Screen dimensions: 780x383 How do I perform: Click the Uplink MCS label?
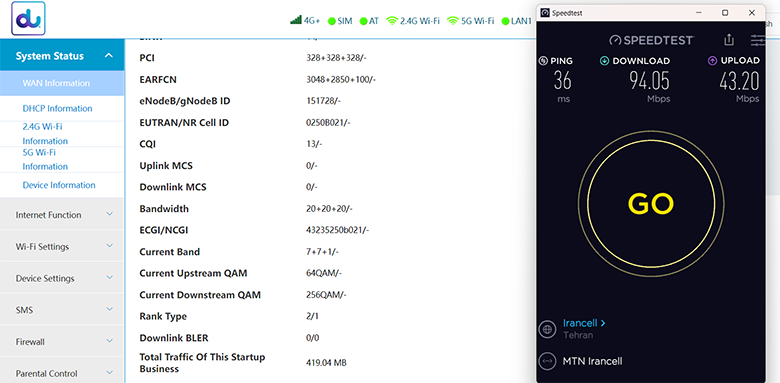tap(166, 166)
